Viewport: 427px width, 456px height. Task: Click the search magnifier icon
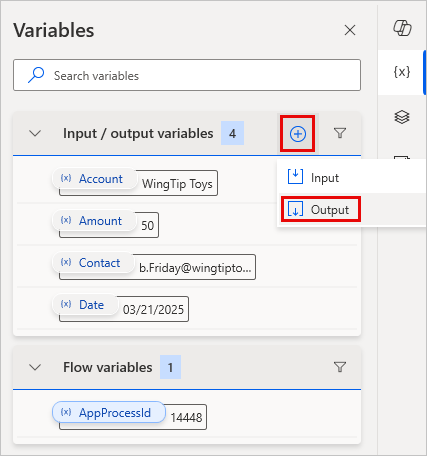(x=36, y=75)
